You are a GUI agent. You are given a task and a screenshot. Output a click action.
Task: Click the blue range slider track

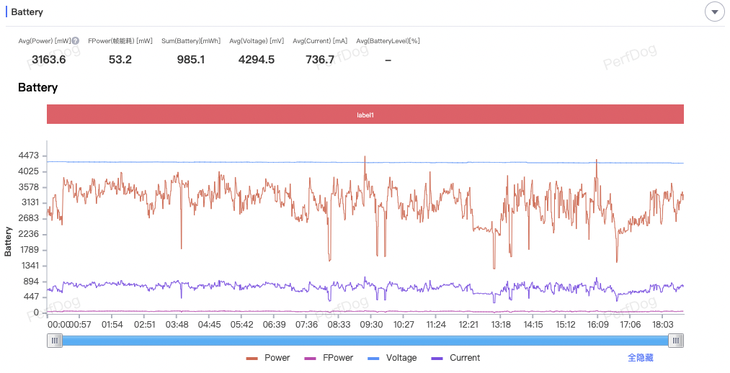coord(365,340)
